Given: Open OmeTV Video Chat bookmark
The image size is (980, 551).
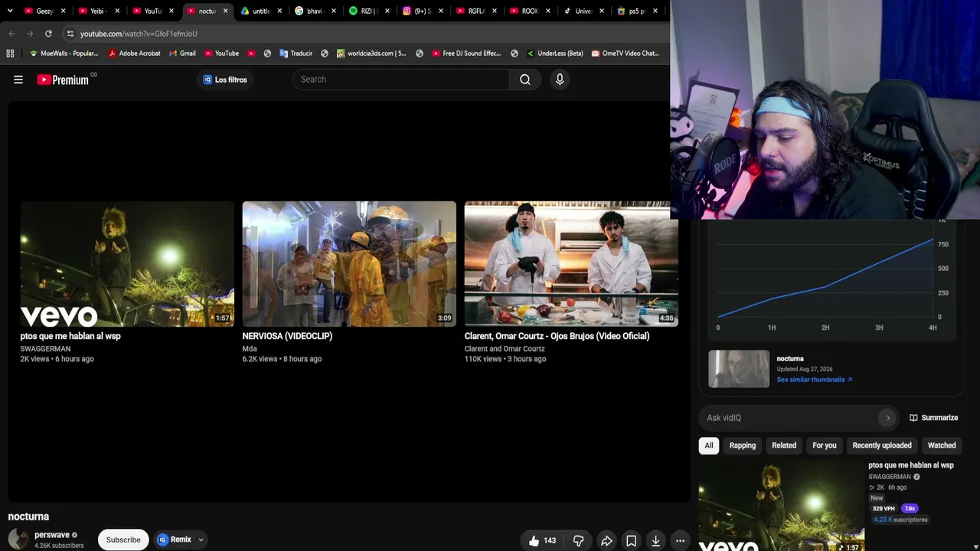Looking at the screenshot, I should coord(625,54).
